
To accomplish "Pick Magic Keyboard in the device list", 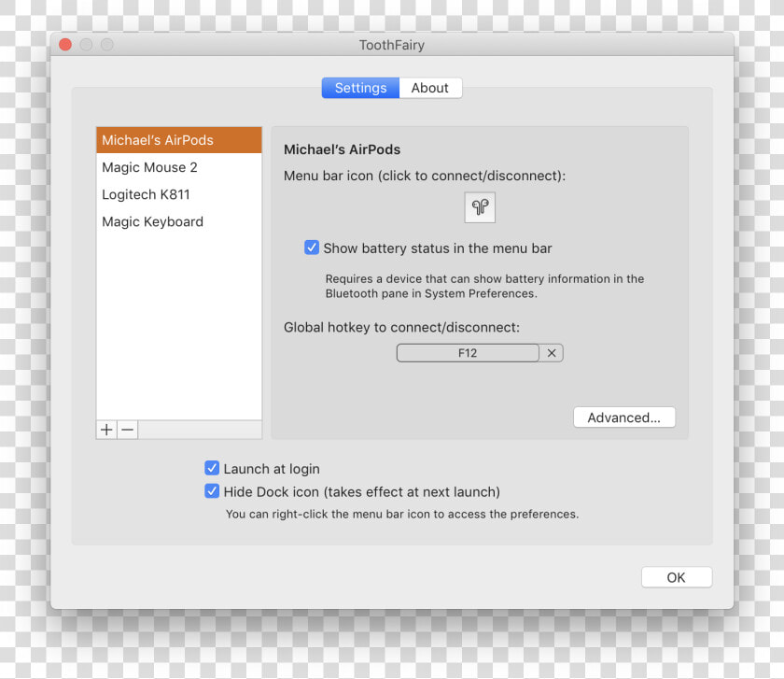I will (179, 221).
